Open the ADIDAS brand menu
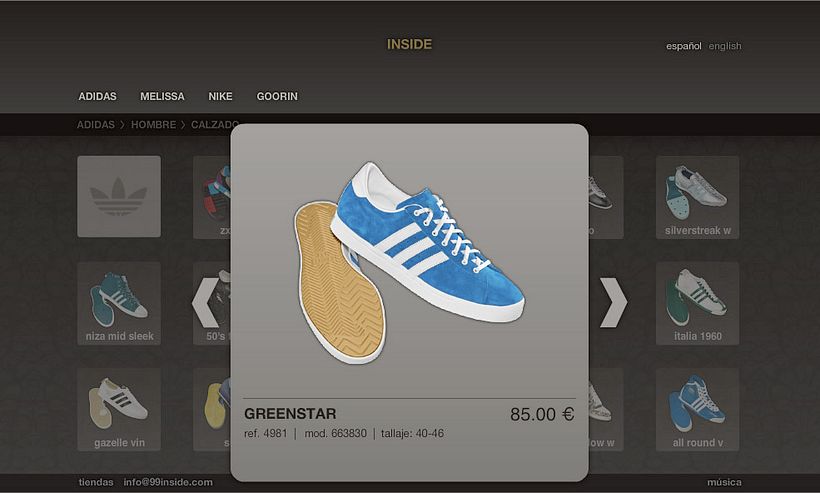Viewport: 820px width, 493px height. pos(97,96)
